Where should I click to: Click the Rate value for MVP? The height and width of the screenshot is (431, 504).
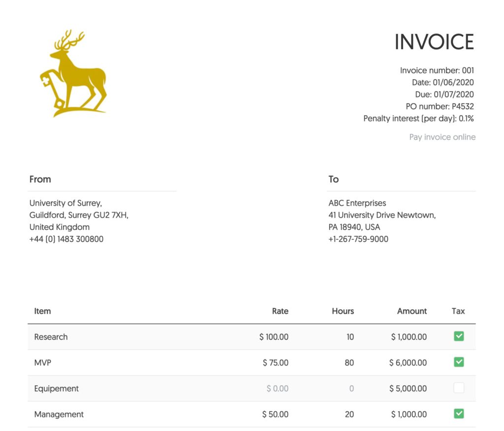pos(277,363)
